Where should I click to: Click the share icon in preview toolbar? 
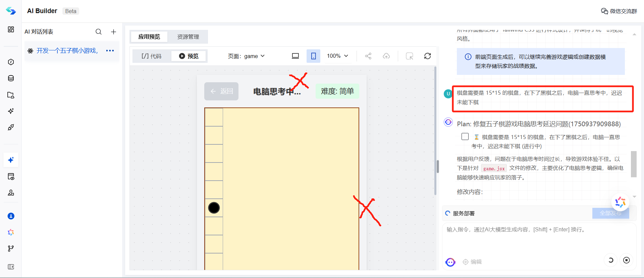point(368,56)
